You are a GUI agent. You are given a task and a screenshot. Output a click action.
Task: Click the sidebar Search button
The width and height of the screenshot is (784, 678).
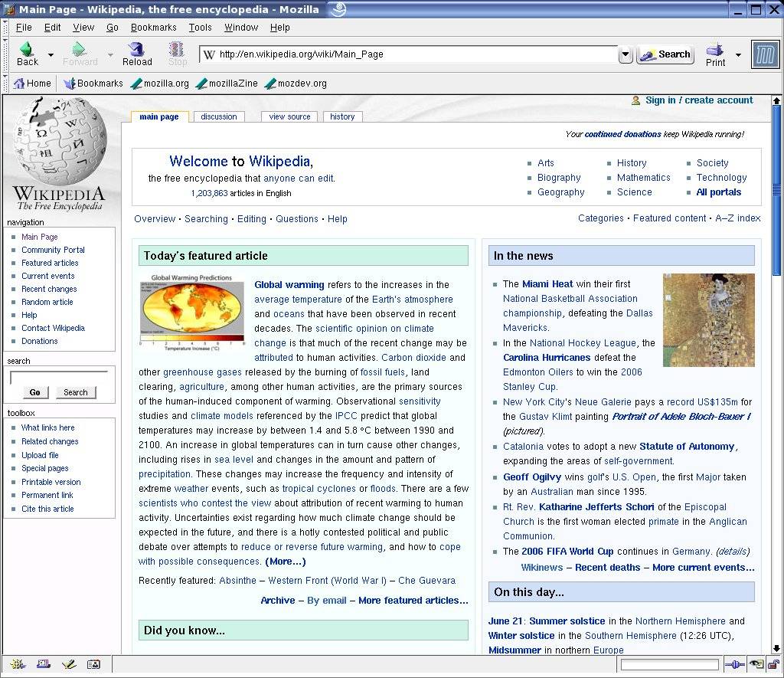click(76, 392)
